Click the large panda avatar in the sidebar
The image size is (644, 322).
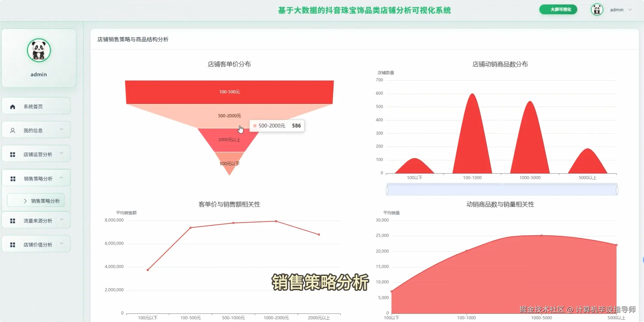pyautogui.click(x=39, y=50)
